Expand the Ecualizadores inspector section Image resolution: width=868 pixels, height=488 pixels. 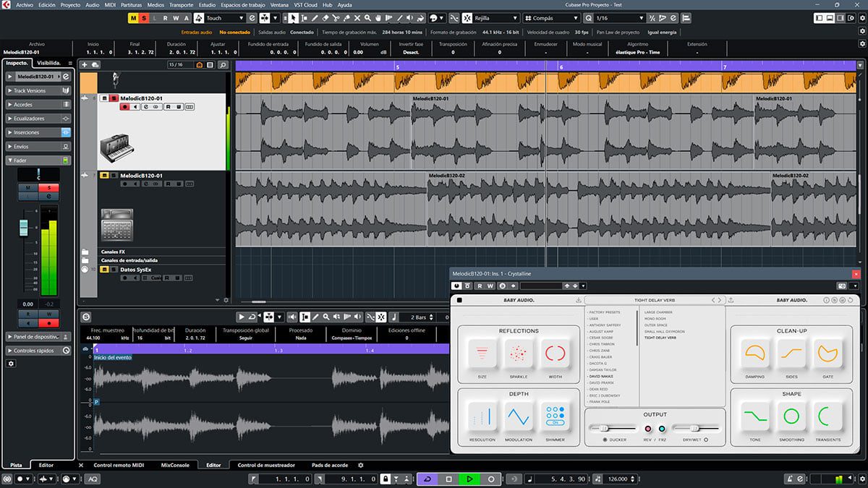(x=38, y=118)
